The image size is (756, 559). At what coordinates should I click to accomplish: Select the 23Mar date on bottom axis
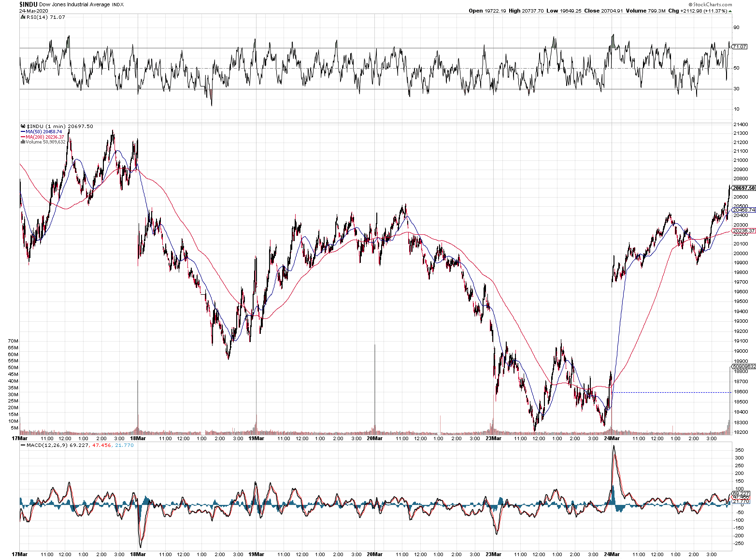(493, 554)
